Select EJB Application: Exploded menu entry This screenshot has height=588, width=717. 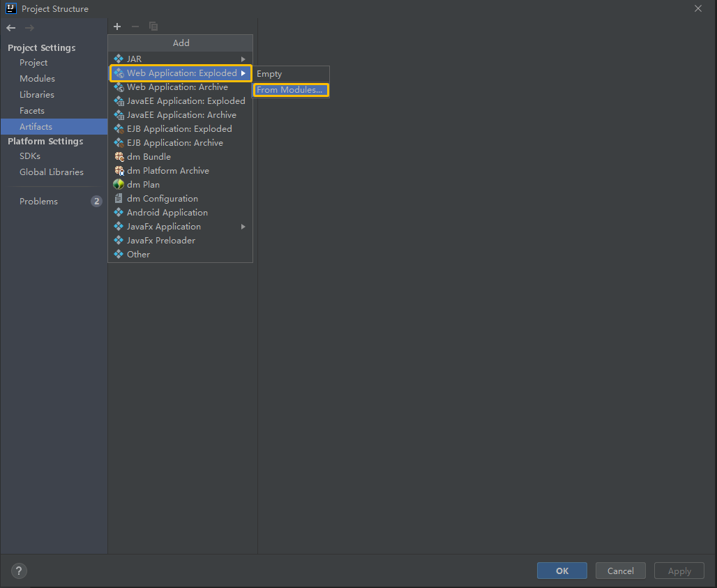point(181,128)
